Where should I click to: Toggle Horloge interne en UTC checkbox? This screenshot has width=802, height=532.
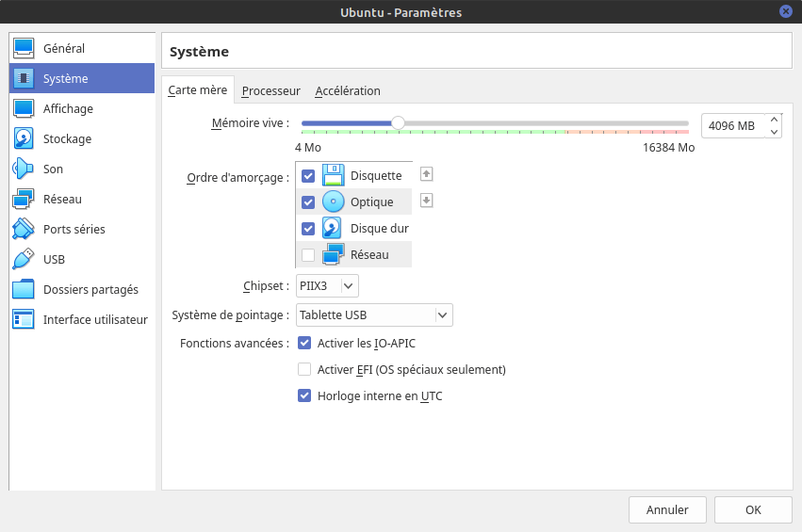point(304,395)
